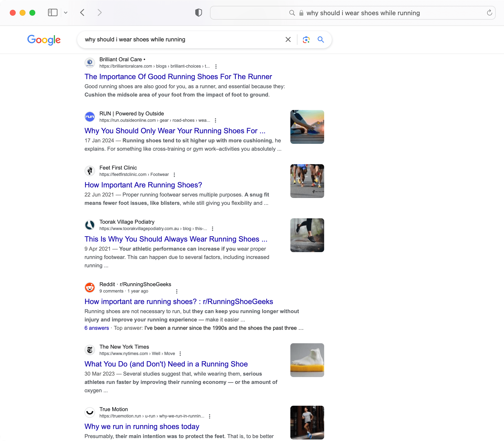Open the Google logo homepage
Viewport: 504px width, 441px height.
click(44, 40)
